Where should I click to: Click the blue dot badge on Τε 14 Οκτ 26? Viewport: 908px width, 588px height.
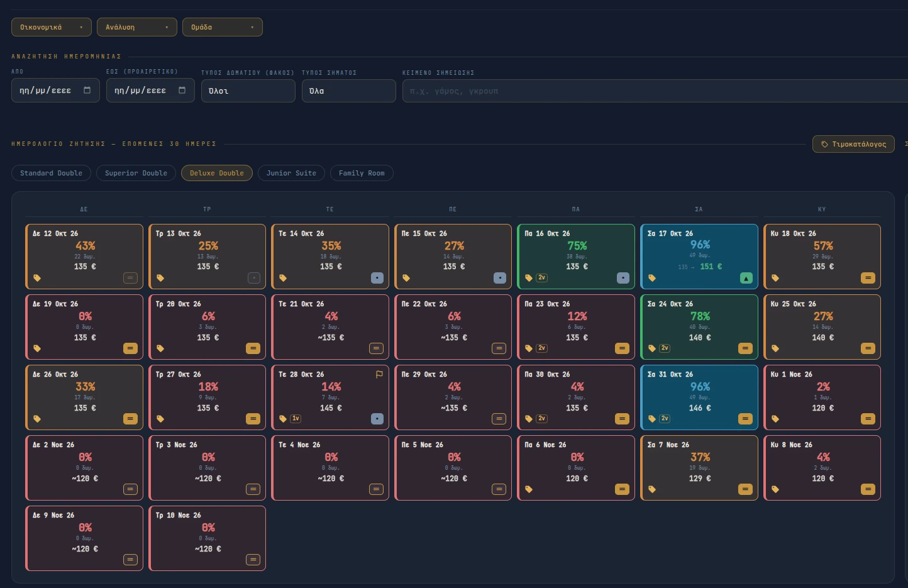click(x=377, y=278)
